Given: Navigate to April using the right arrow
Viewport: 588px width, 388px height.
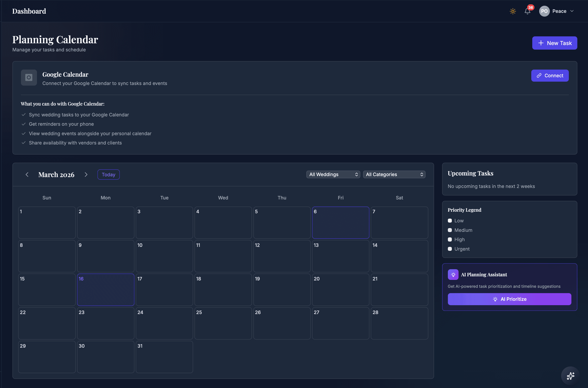Looking at the screenshot, I should click(x=86, y=175).
